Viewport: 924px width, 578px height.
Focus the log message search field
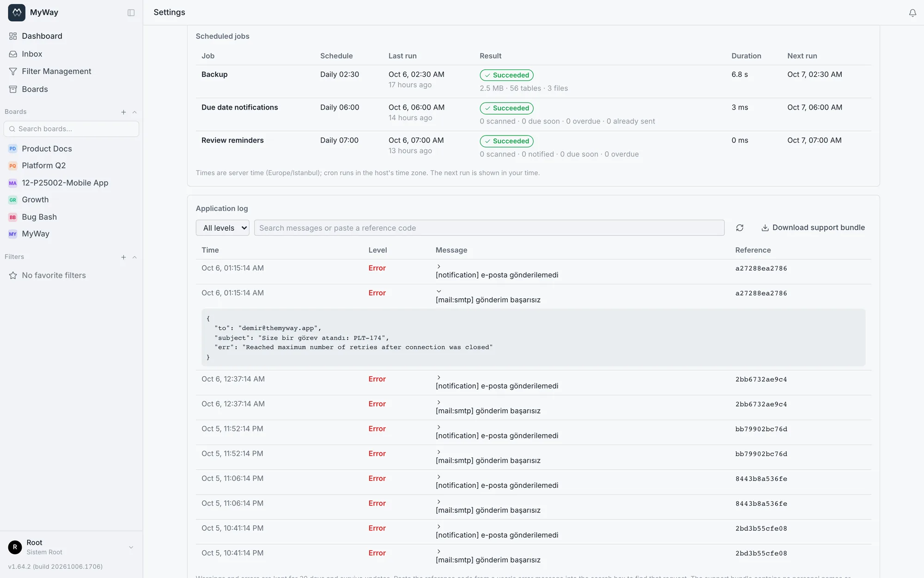pyautogui.click(x=489, y=228)
